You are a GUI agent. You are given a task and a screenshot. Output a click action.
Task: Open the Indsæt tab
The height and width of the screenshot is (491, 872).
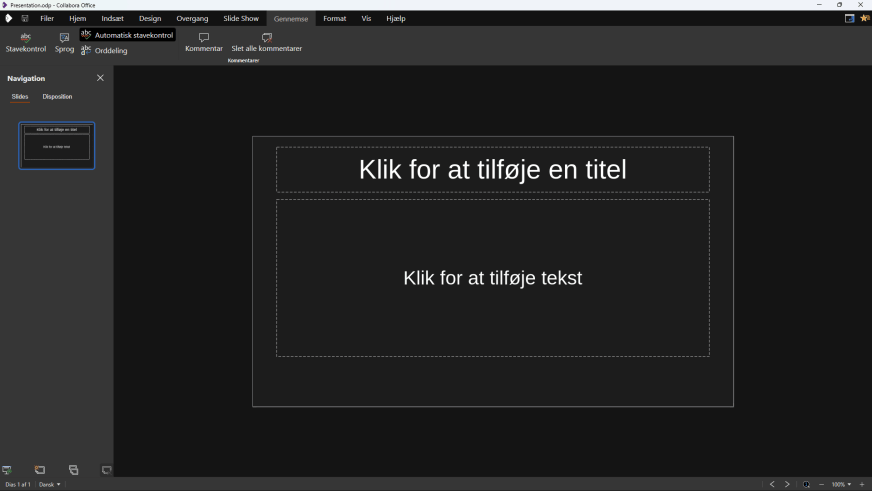[112, 18]
